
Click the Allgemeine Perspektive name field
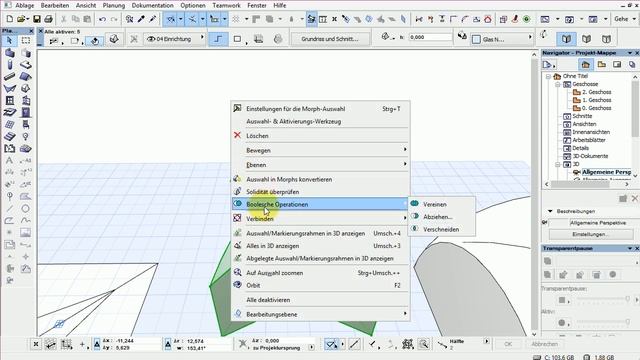[598, 223]
